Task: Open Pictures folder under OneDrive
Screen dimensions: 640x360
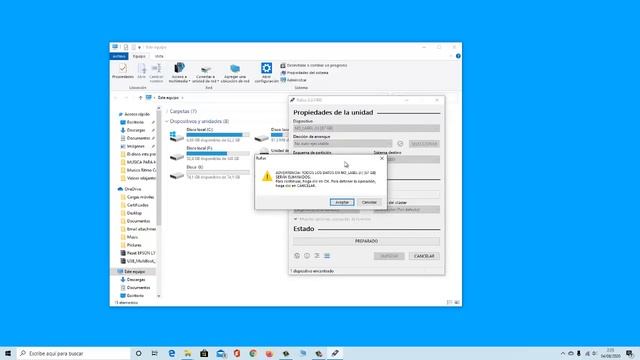Action: [134, 245]
